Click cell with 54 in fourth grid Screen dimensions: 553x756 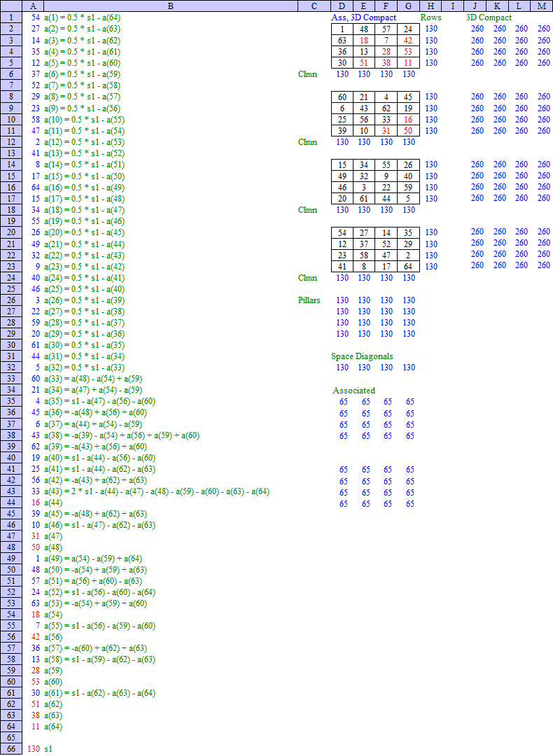pos(342,233)
